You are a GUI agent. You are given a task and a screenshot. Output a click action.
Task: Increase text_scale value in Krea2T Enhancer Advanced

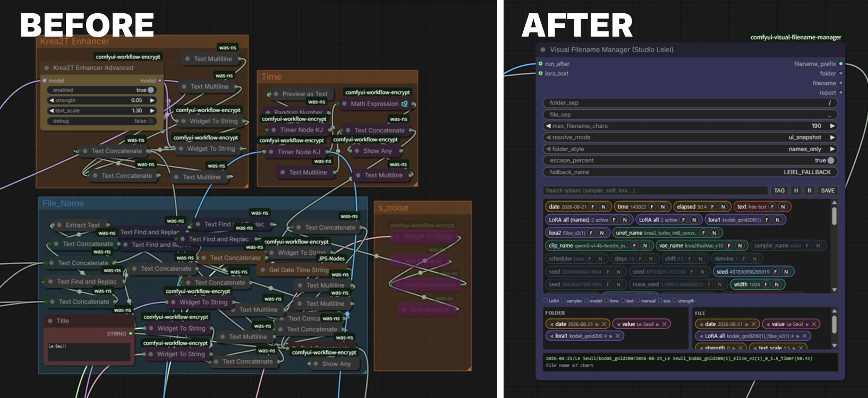click(x=152, y=111)
